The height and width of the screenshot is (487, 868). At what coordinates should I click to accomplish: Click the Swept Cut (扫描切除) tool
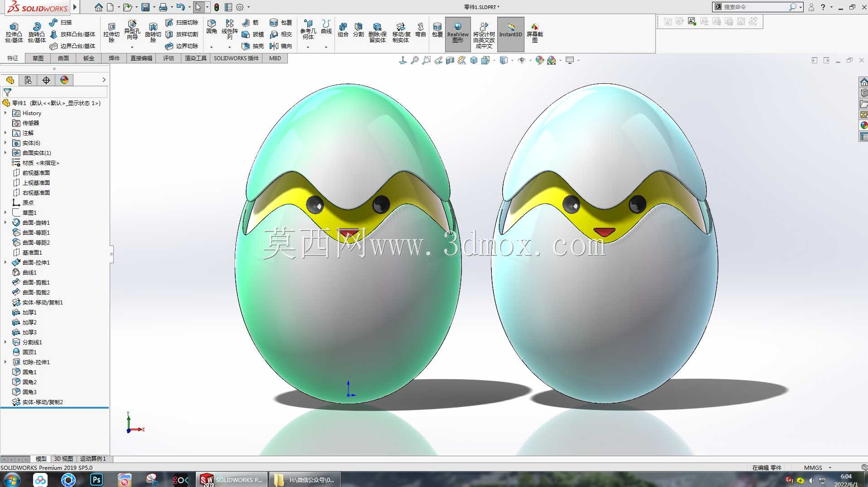click(182, 22)
